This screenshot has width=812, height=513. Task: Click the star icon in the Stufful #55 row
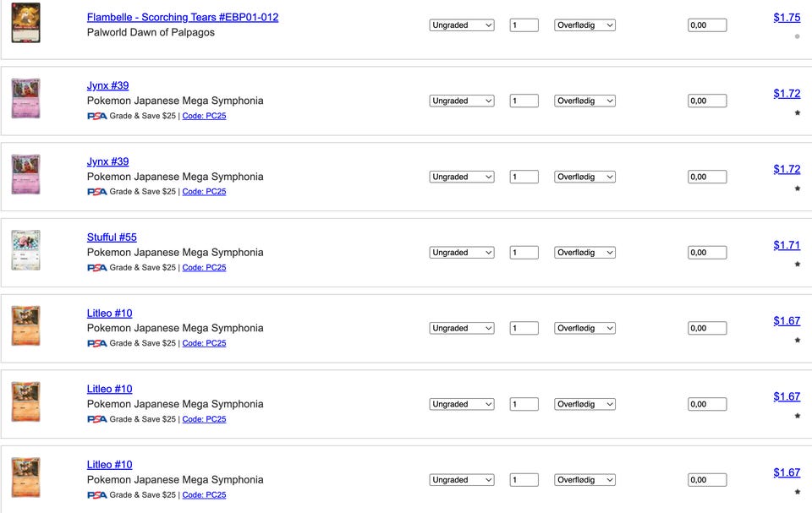pyautogui.click(x=798, y=264)
